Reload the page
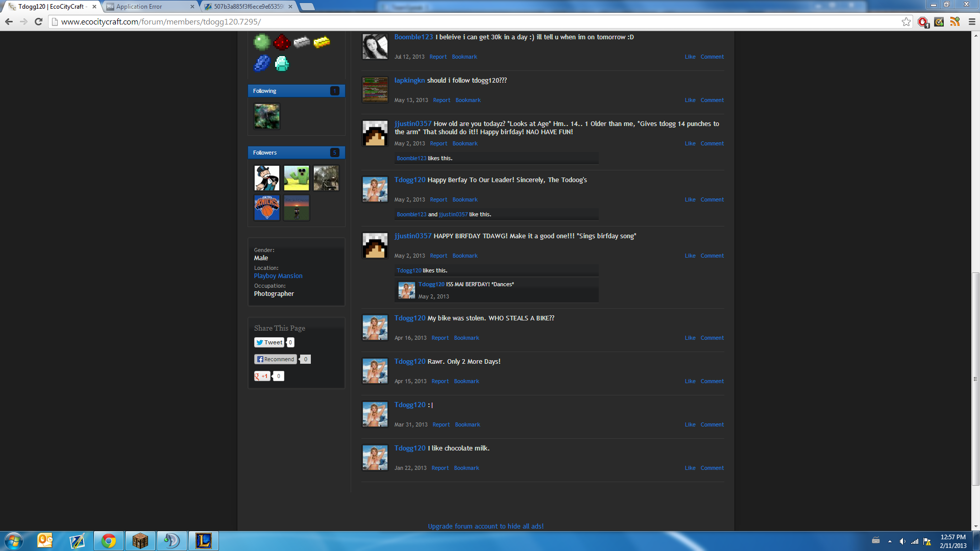980x551 pixels. (38, 22)
